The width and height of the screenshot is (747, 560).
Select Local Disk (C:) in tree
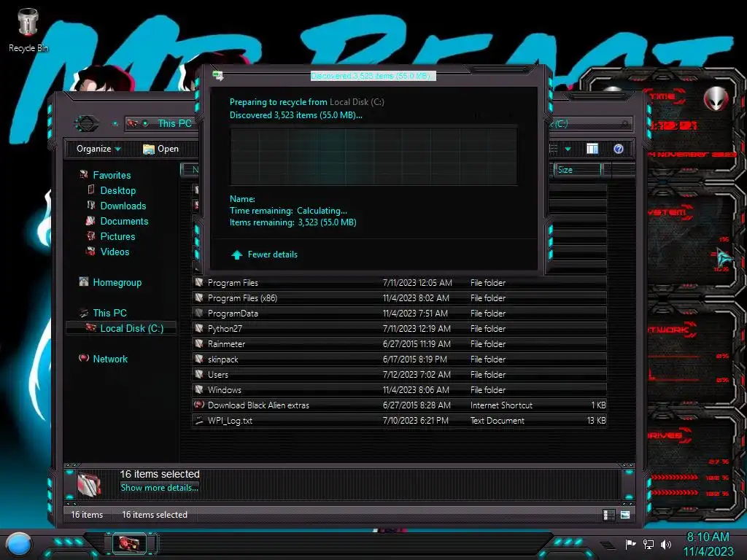point(131,328)
